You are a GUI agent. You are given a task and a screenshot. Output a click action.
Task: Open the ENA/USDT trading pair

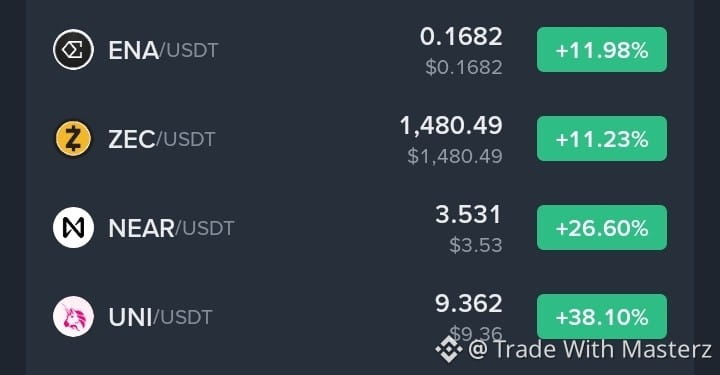coord(163,50)
